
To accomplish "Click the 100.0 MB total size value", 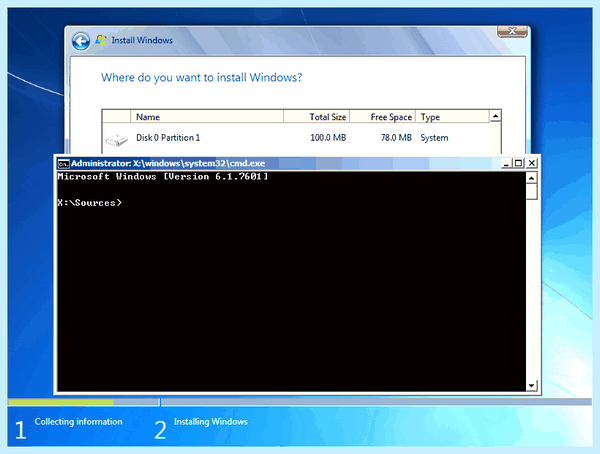I will pyautogui.click(x=328, y=138).
